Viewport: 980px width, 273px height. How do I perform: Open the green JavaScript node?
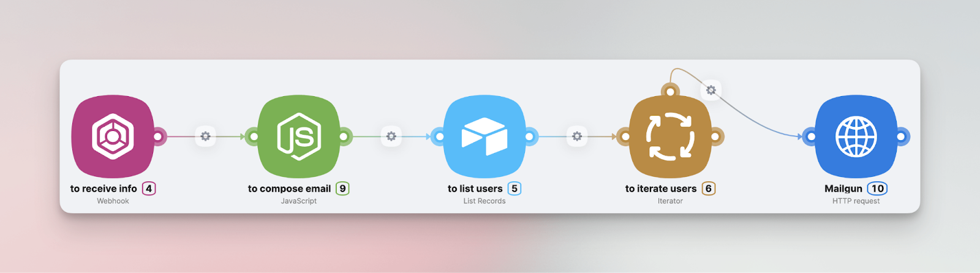(298, 136)
